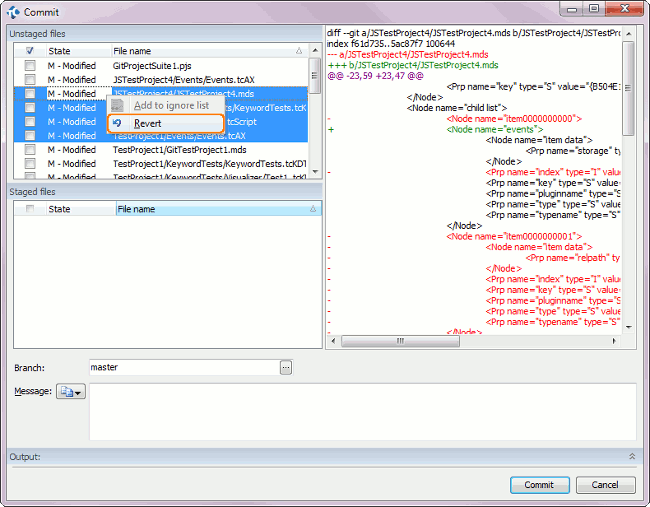Click the diff hunk header @@ -23,59 +23,47 @@
650x507 pixels.
376,76
